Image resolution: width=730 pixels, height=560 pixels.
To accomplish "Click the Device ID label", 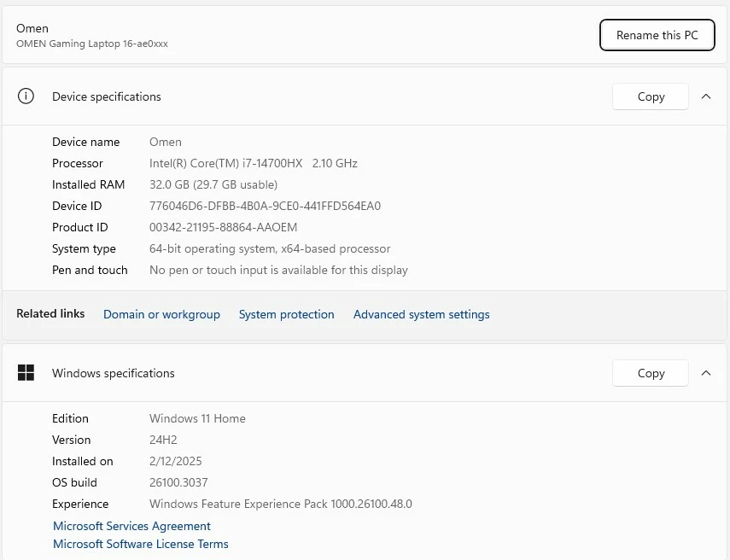I will [x=77, y=206].
